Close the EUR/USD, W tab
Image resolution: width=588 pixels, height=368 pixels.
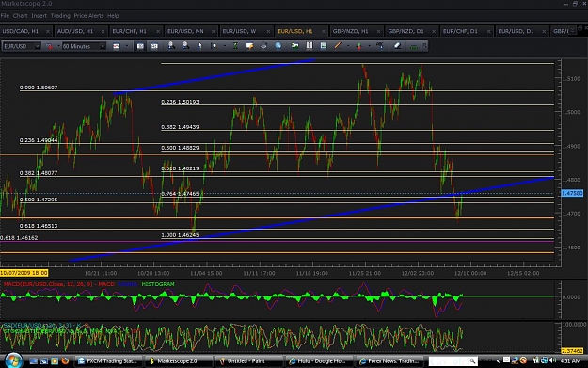point(268,31)
